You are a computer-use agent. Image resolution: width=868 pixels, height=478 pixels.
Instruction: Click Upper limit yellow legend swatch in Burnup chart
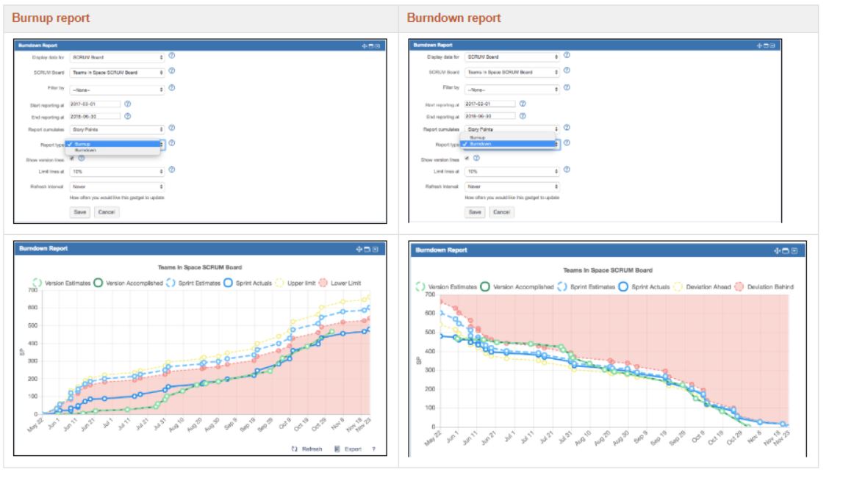(279, 283)
